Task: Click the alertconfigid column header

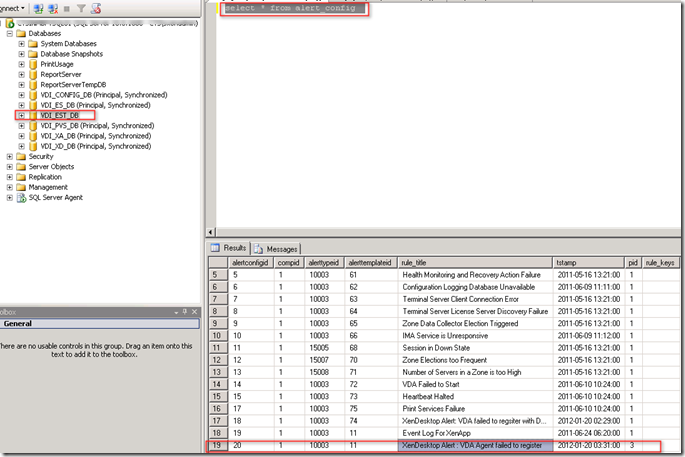Action: coord(251,263)
